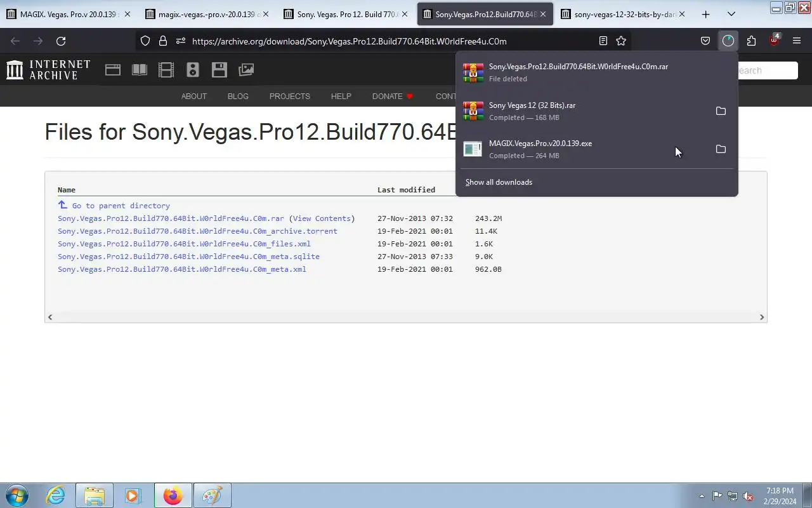
Task: Open the extensions puzzle icon
Action: (x=751, y=41)
